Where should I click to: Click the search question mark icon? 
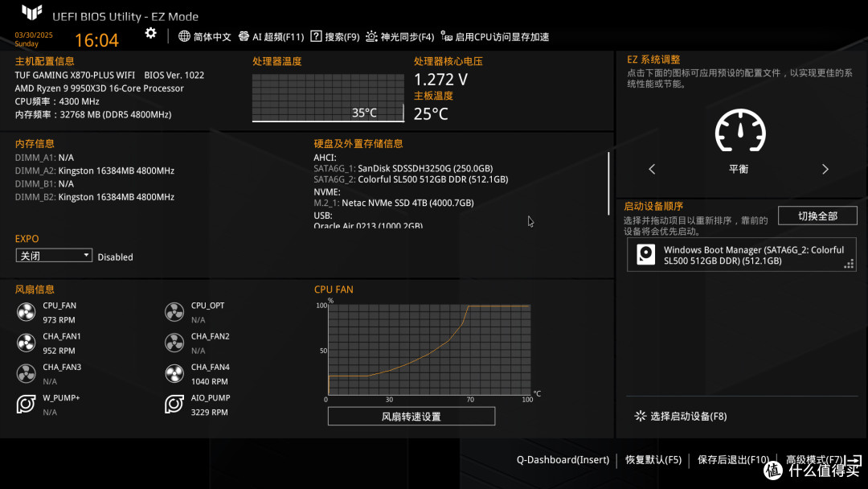pyautogui.click(x=316, y=36)
